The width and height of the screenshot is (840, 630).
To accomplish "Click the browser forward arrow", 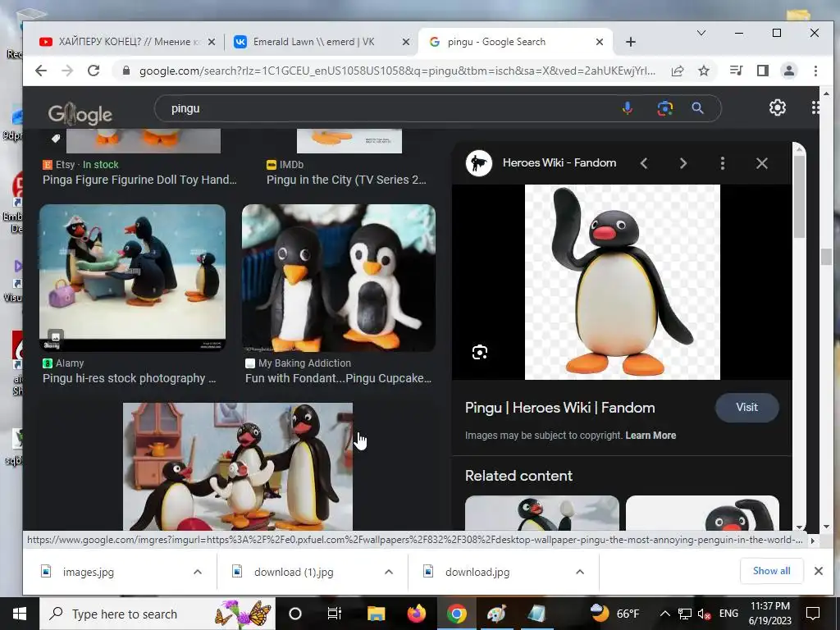I will (x=67, y=71).
